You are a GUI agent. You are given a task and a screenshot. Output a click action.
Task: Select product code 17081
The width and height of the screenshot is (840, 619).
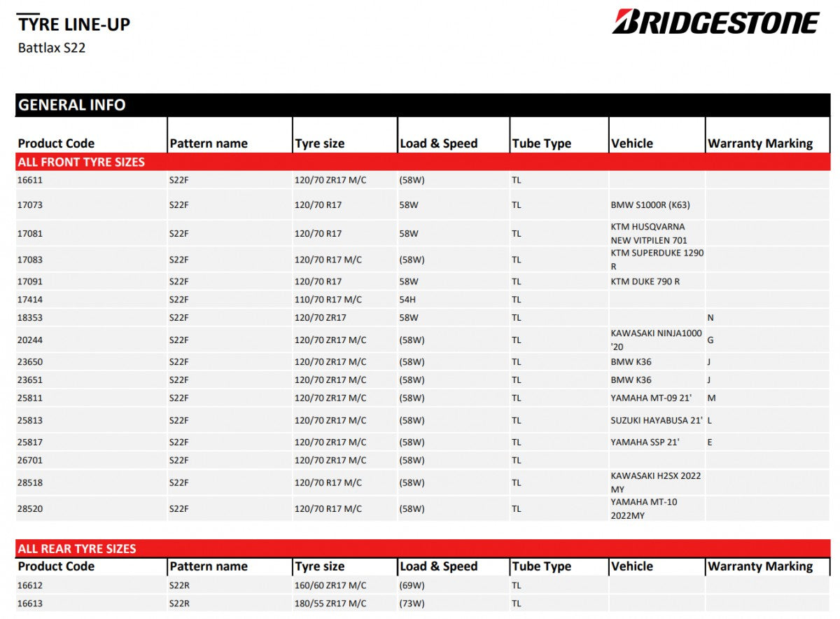pos(30,234)
